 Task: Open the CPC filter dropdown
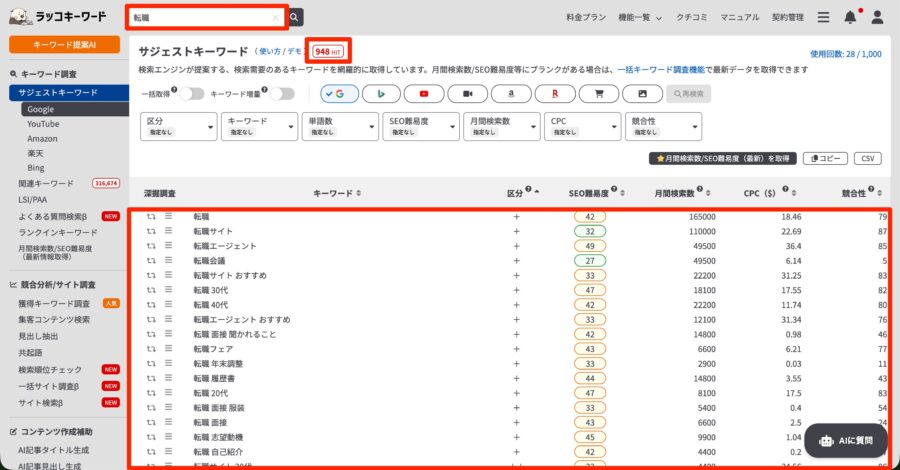pyautogui.click(x=583, y=126)
